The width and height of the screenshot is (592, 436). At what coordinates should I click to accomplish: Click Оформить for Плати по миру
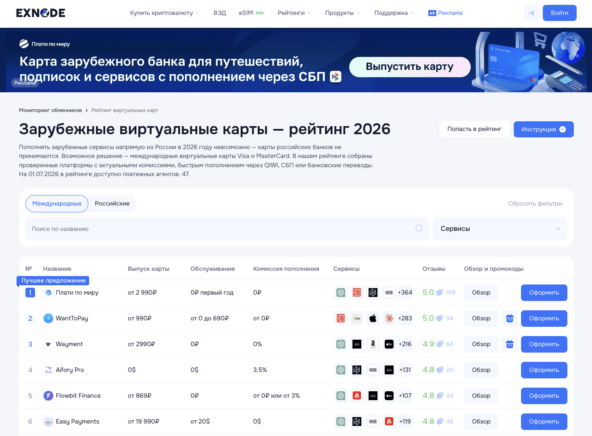tap(544, 293)
